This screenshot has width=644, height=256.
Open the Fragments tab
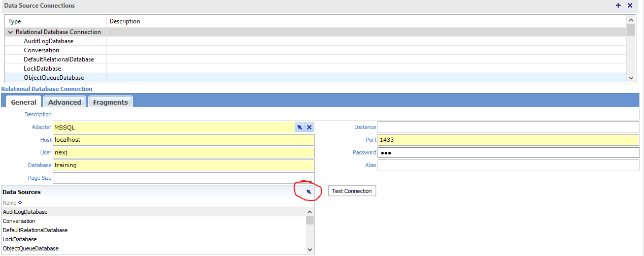coord(110,102)
